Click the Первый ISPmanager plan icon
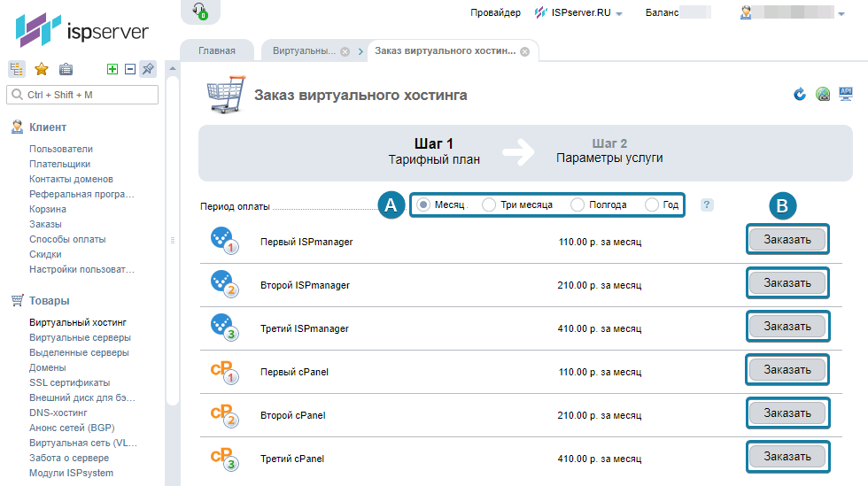This screenshot has height=486, width=868. click(224, 241)
